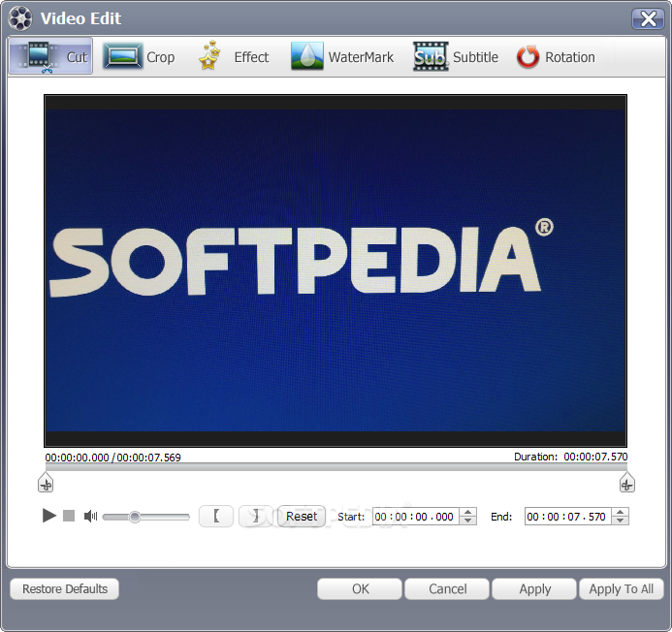Click the Start time input field
Viewport: 672px width, 632px height.
pos(415,517)
